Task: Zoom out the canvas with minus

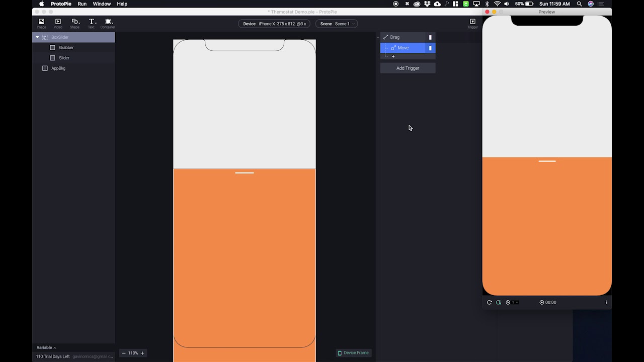Action: tap(124, 353)
